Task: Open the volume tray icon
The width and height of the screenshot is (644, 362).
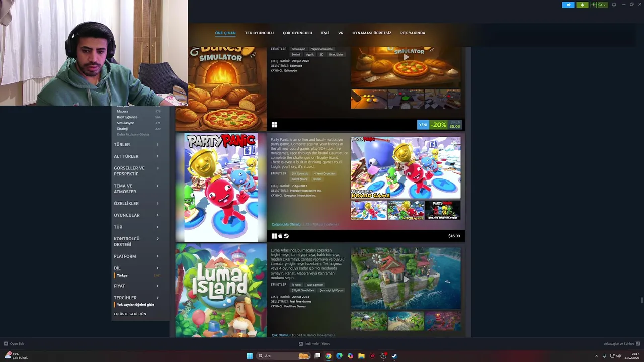Action: point(618,356)
